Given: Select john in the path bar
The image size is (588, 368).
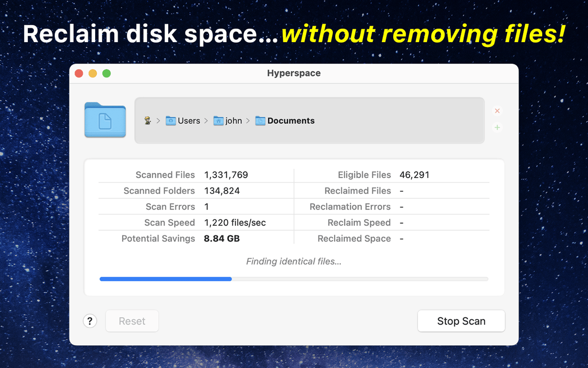Looking at the screenshot, I should pyautogui.click(x=233, y=120).
